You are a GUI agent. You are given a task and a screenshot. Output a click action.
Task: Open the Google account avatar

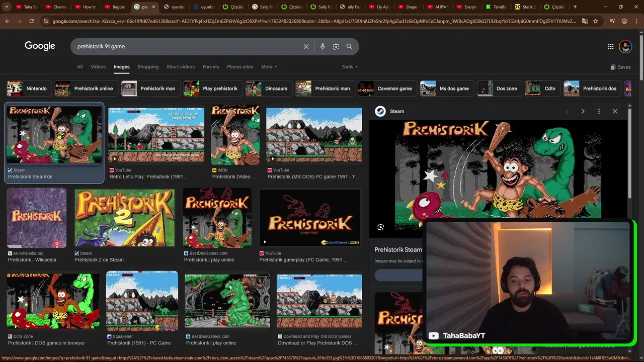[625, 46]
